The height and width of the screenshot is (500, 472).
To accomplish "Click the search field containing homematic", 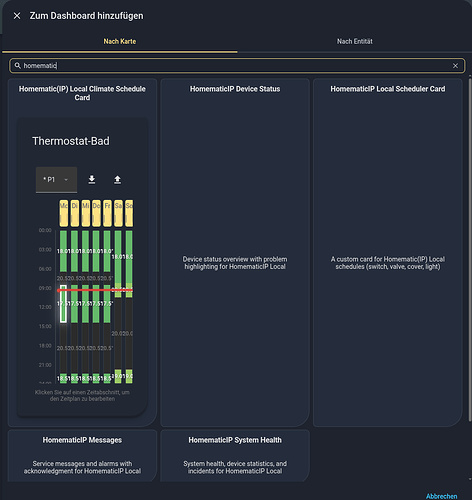I will [x=237, y=66].
